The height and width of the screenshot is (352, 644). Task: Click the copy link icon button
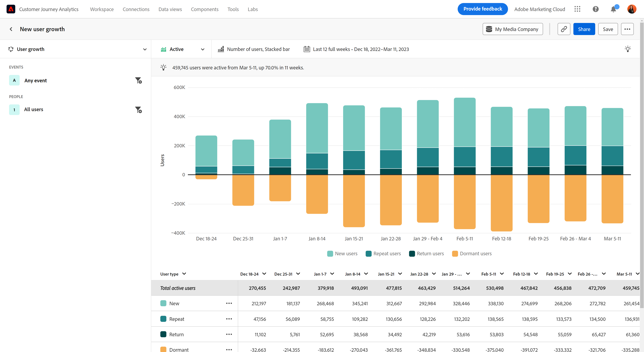click(x=564, y=29)
